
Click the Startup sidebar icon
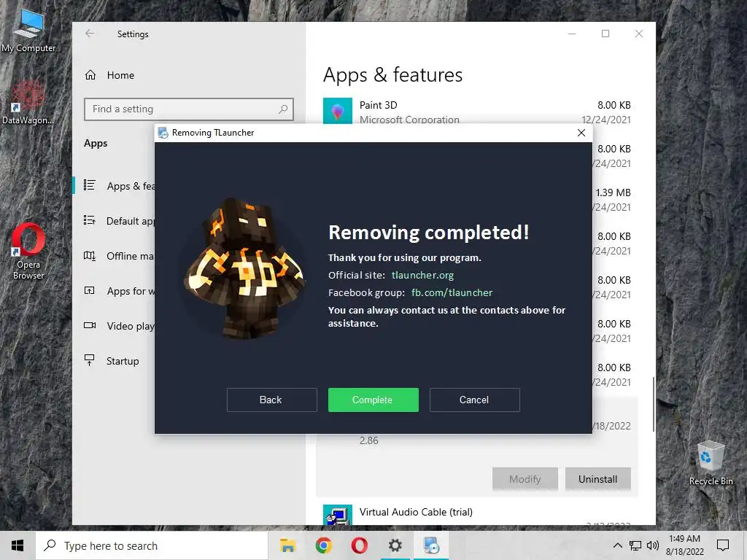[89, 360]
